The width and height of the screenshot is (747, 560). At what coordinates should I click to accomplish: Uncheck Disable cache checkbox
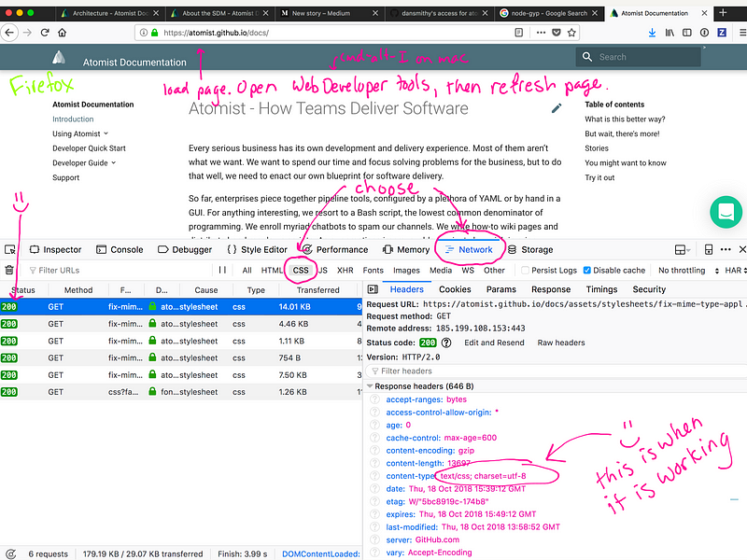point(587,270)
